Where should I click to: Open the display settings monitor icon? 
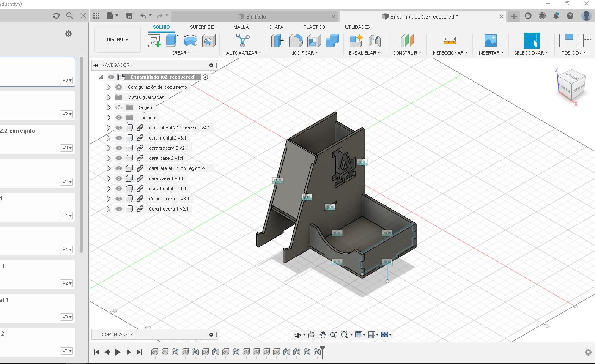pos(359,335)
